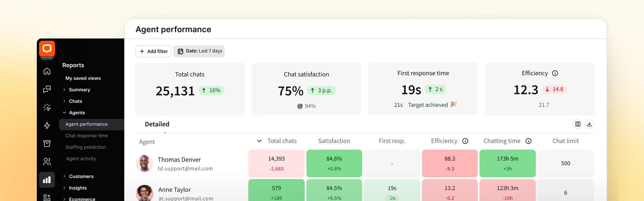Image resolution: width=644 pixels, height=201 pixels.
Task: Click the Add filter button
Action: point(153,51)
